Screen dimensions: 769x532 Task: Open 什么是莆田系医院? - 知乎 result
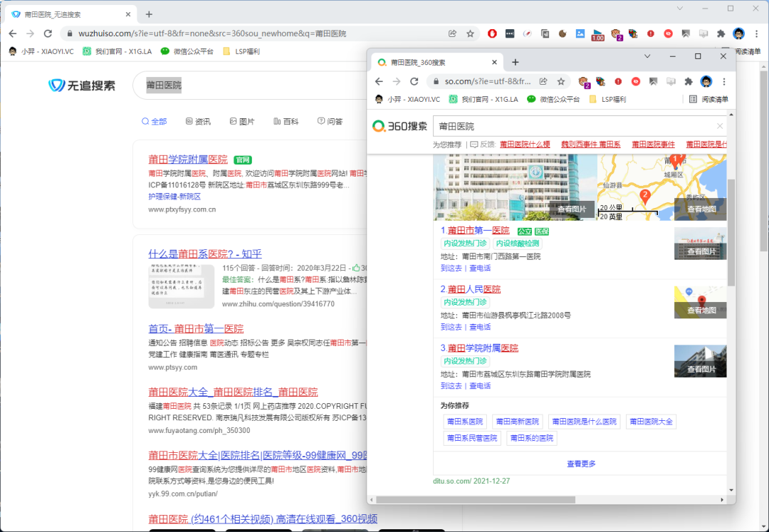coord(205,254)
